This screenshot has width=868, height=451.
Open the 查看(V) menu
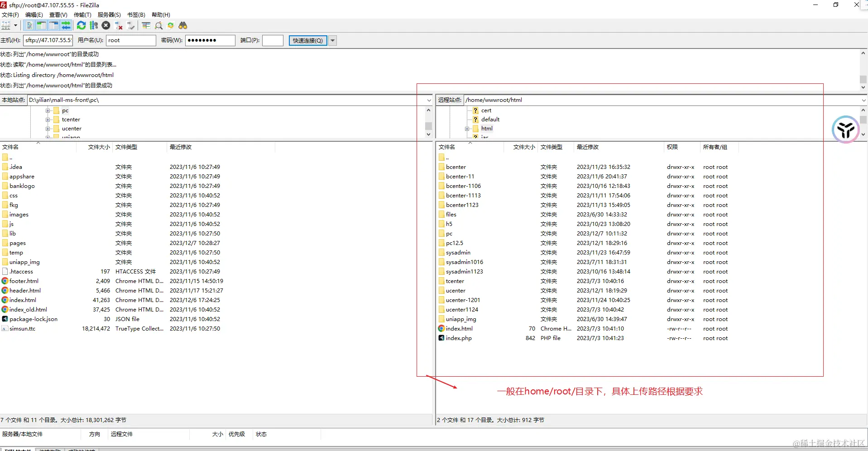click(x=58, y=14)
